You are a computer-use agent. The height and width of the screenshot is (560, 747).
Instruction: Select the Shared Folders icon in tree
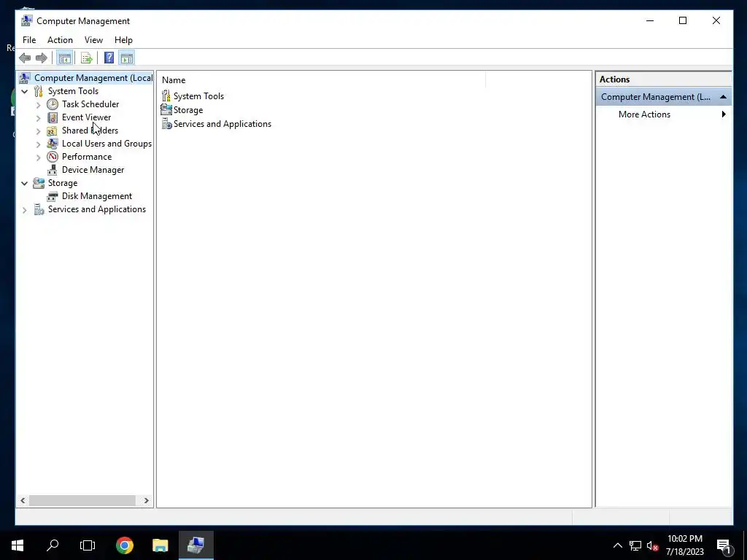pos(53,131)
